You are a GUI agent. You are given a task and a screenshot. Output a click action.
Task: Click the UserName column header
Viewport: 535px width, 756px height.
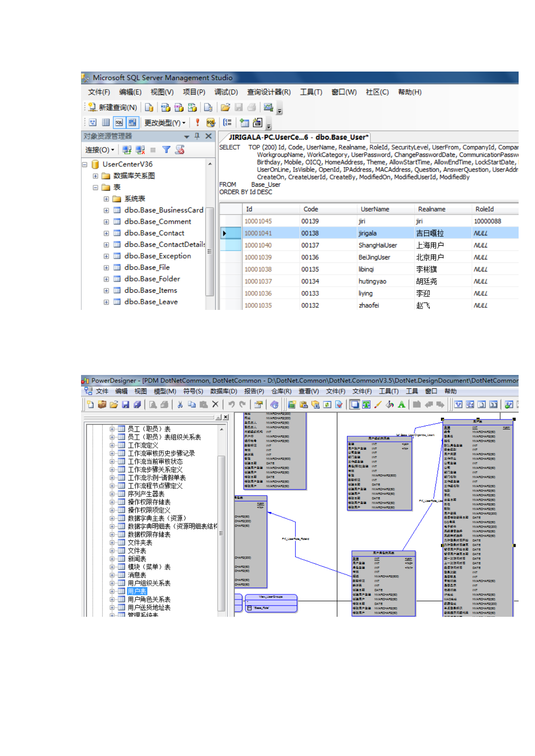385,209
